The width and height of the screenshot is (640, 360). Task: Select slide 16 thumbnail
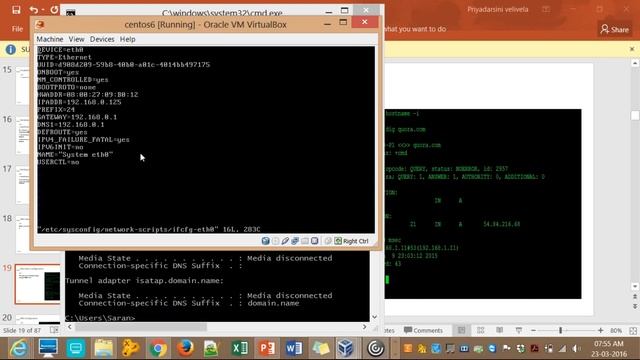(22, 135)
